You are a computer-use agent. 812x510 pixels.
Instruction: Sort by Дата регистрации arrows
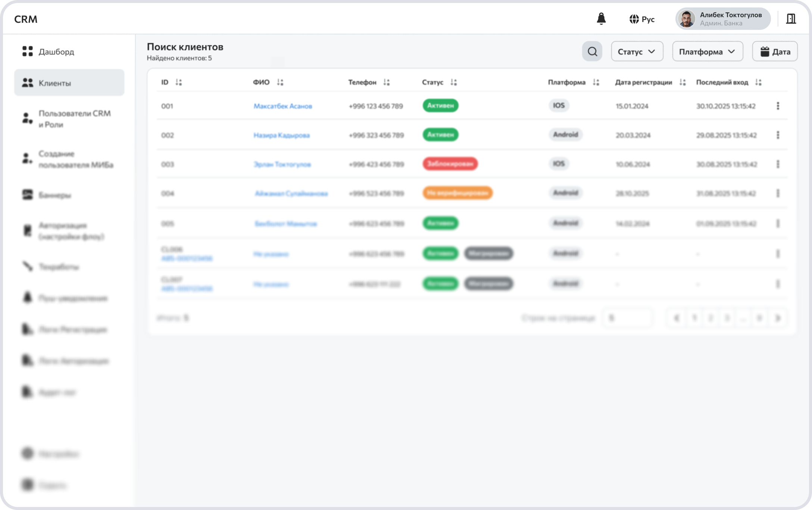pos(683,82)
